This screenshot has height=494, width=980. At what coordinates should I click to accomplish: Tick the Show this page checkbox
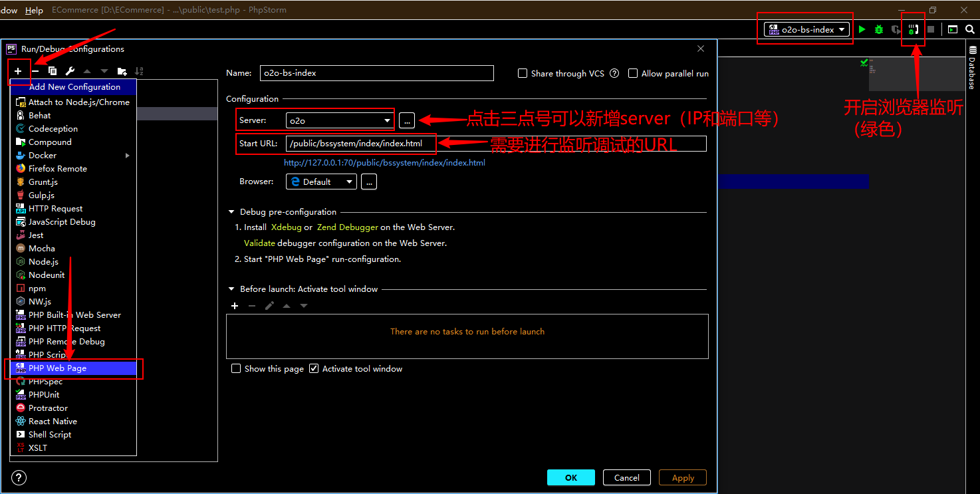[236, 368]
